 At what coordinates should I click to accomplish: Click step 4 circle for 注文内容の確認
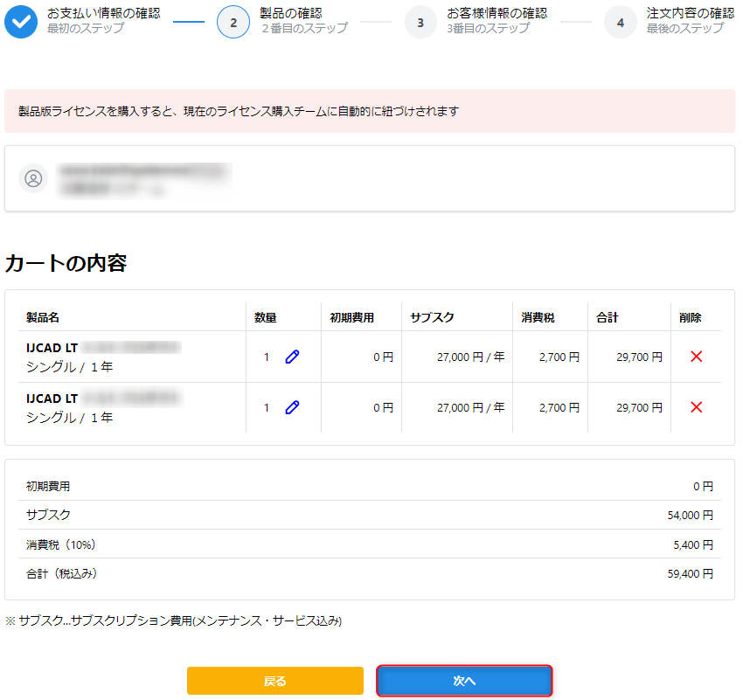[x=621, y=22]
